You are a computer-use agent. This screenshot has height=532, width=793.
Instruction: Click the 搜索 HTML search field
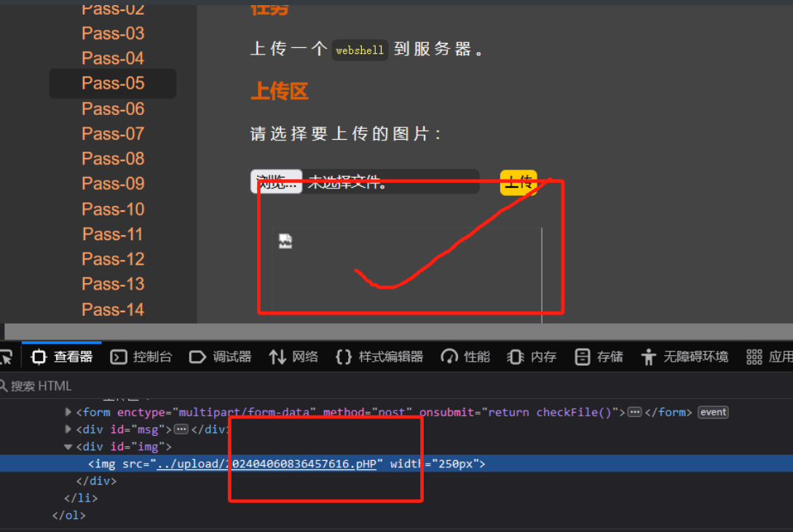(396, 386)
